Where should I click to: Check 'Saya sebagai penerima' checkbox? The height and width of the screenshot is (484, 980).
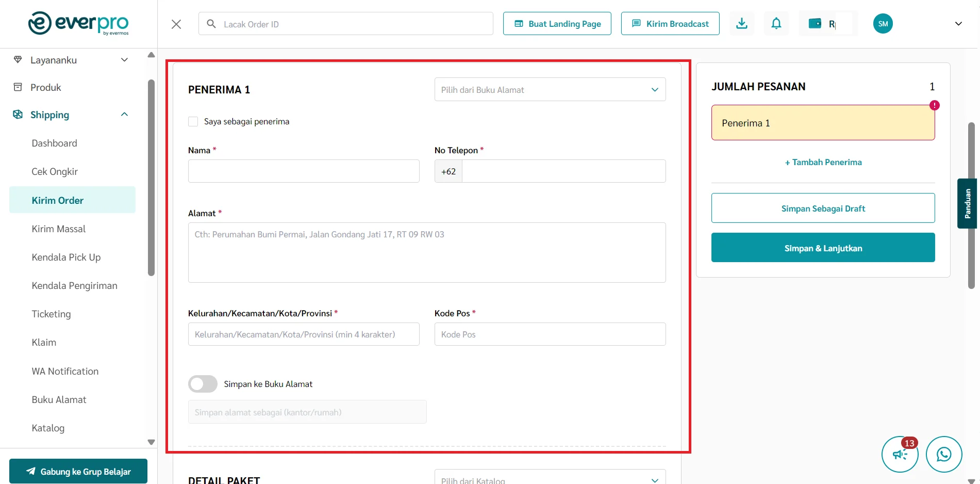point(193,122)
